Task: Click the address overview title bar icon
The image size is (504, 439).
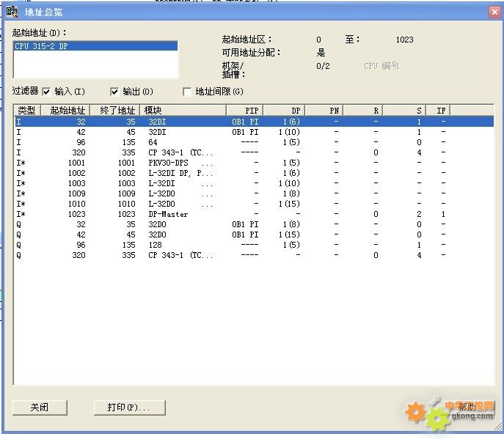Action: point(12,11)
